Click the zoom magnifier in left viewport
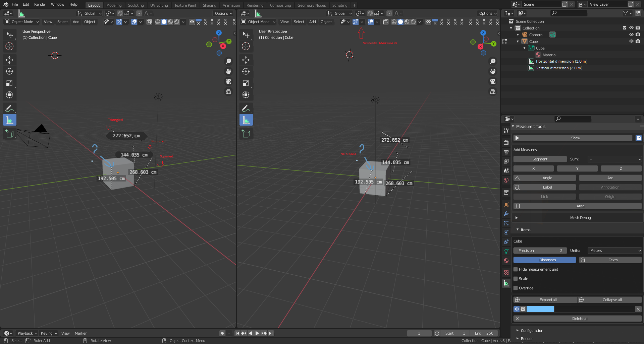 (x=228, y=61)
